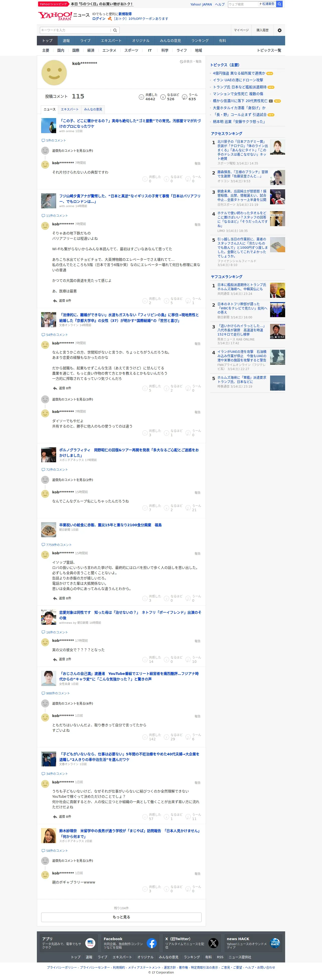Click the RSS link in the footer navigation
Image resolution: width=322 pixels, height=980 pixels.
[220, 957]
